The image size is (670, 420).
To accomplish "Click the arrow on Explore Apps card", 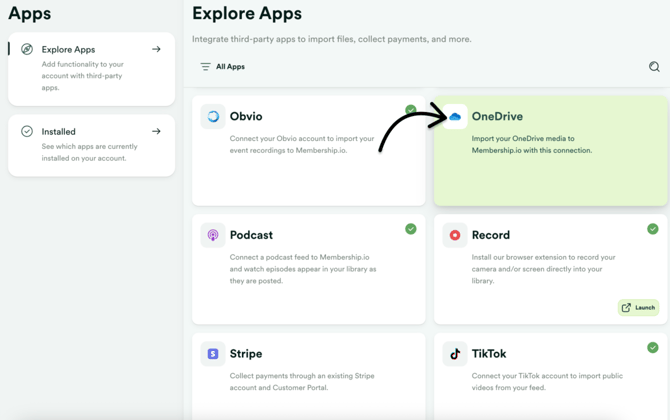I will pos(156,49).
